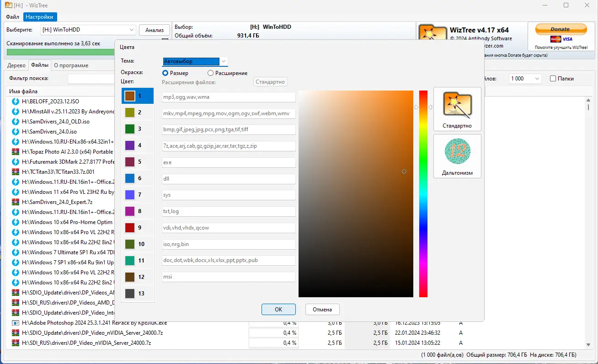Click the icon beside H:\Futuremark 3DMark

tap(15, 162)
